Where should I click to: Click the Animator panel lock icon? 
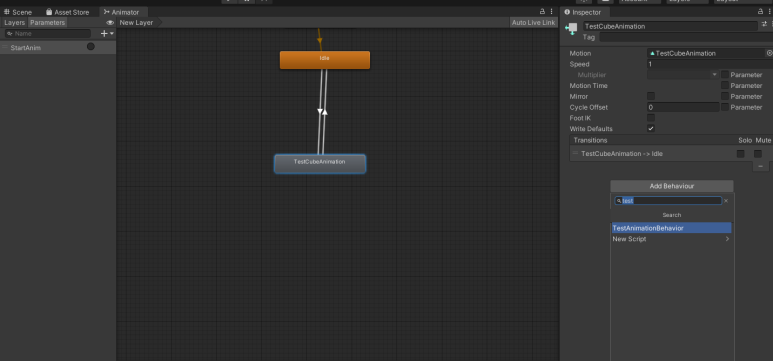point(542,11)
